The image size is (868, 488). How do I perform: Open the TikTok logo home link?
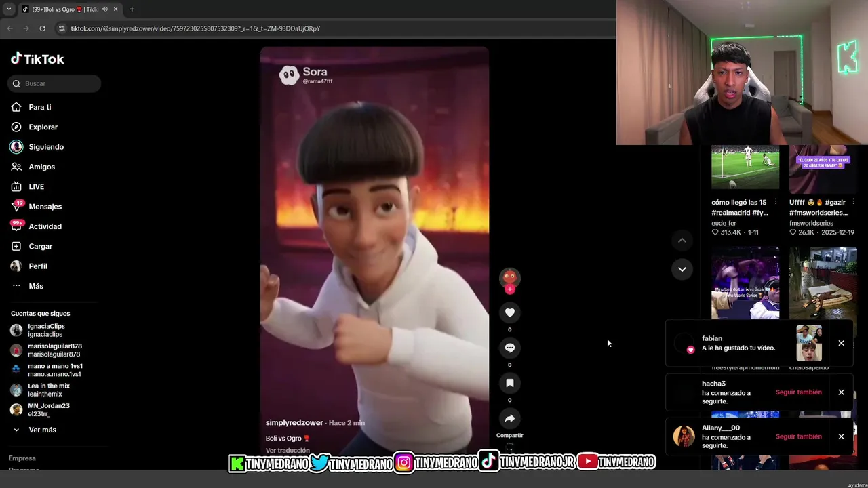37,59
